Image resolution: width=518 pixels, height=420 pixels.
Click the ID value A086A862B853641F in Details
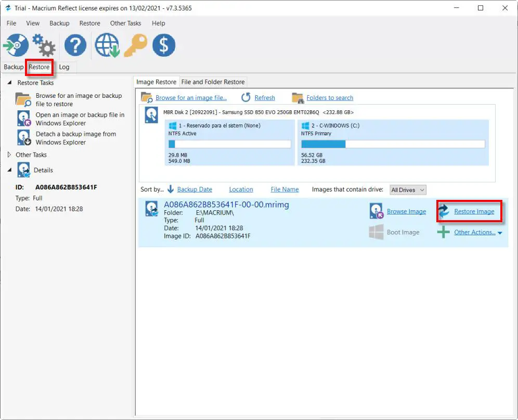pyautogui.click(x=66, y=187)
